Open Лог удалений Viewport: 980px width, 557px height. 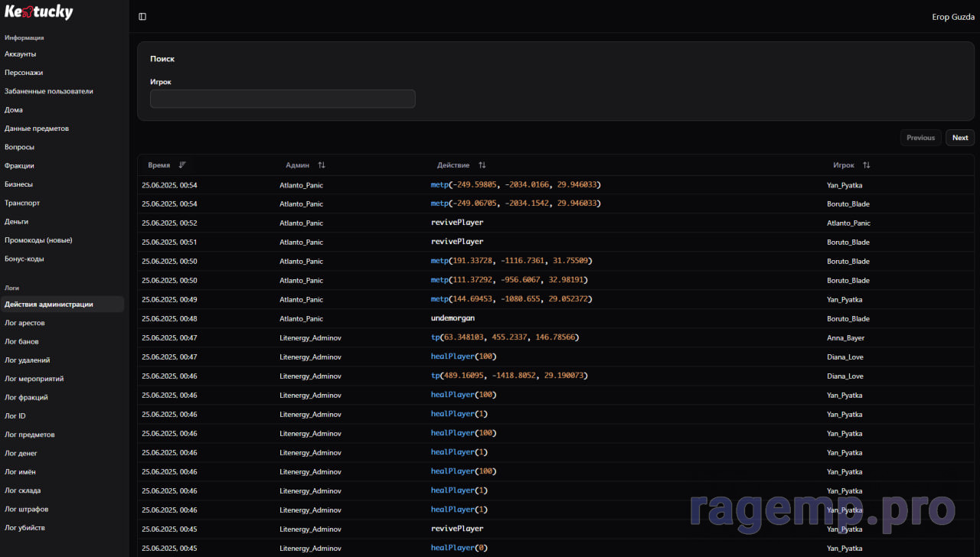(x=28, y=360)
